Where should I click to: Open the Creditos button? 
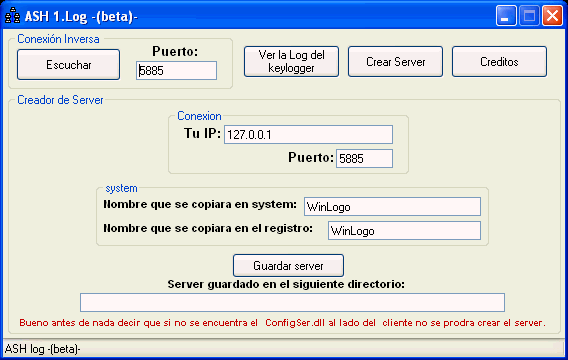tap(499, 62)
